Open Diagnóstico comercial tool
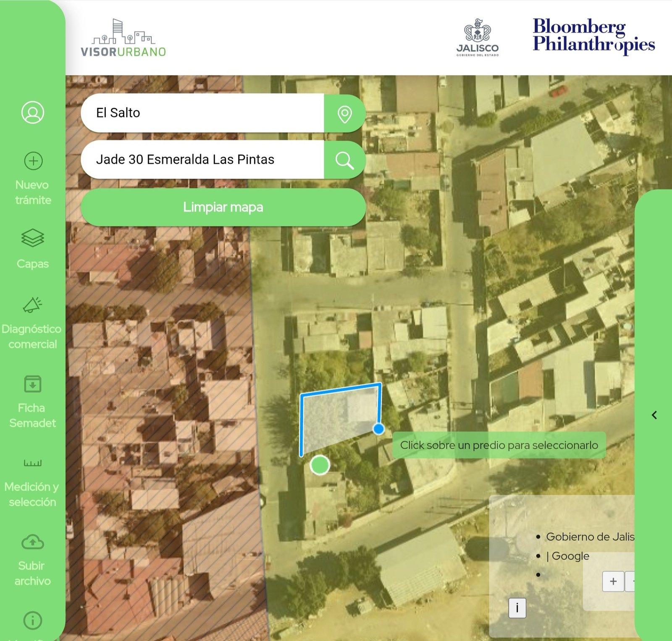Screen dimensions: 672x641 (32, 305)
